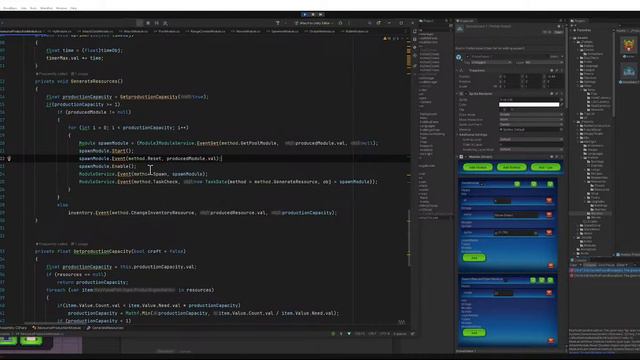Collapse Additional Settings section

pos(457,135)
